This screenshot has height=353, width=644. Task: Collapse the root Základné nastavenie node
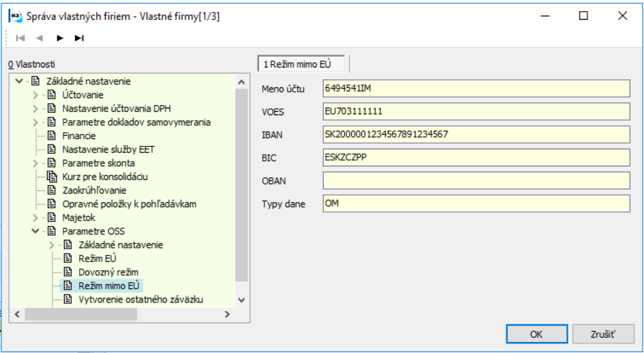coord(19,81)
